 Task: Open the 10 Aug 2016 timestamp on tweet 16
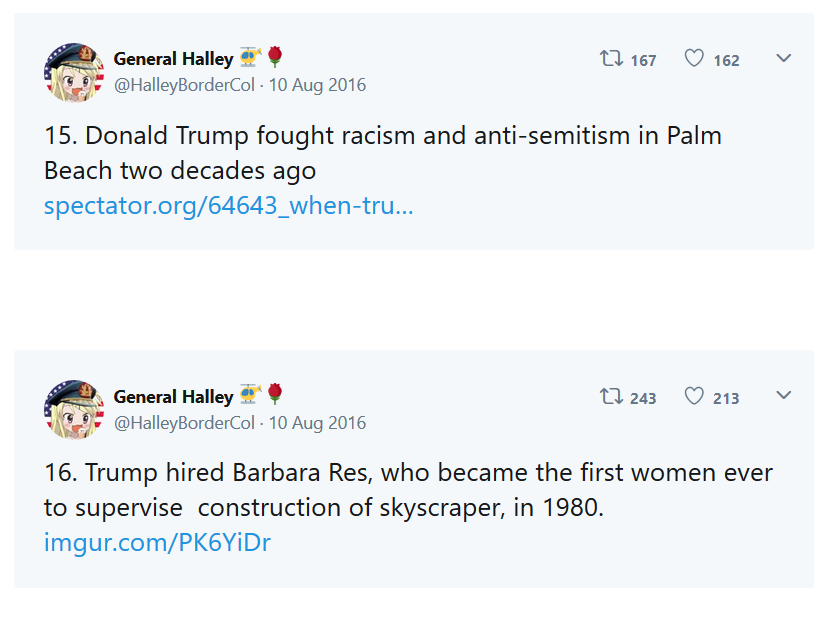317,423
